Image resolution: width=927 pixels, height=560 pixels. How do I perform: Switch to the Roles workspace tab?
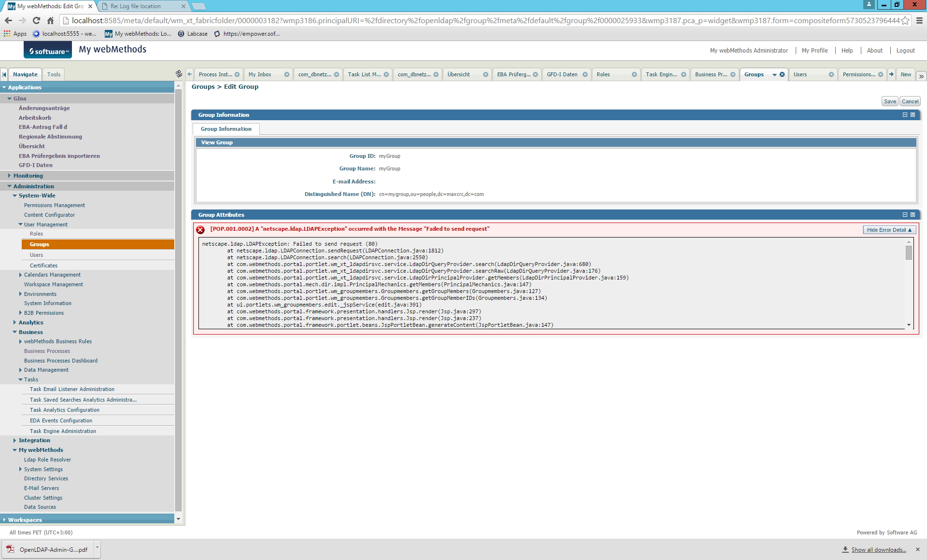603,74
